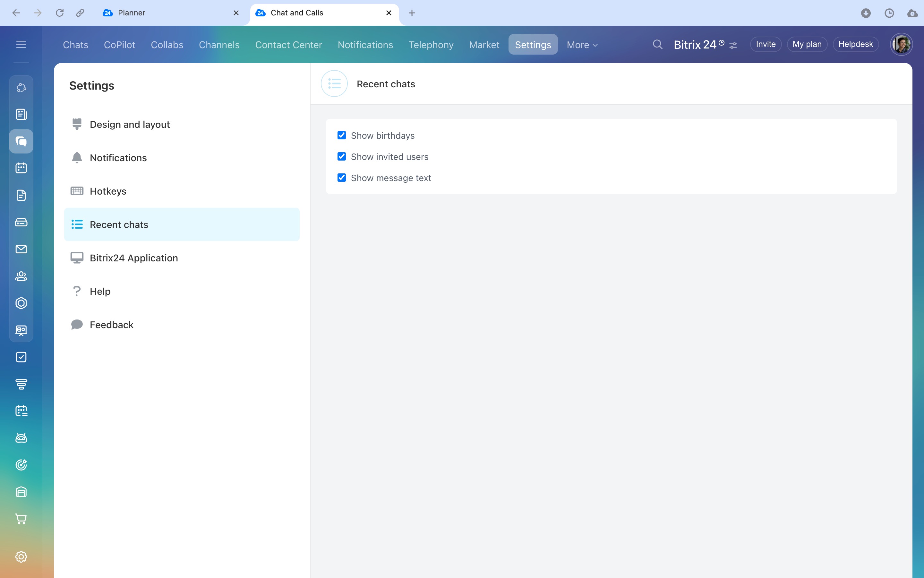Click the clock icon beside Bitrix 24 logo
This screenshot has width=924, height=578.
(x=722, y=42)
